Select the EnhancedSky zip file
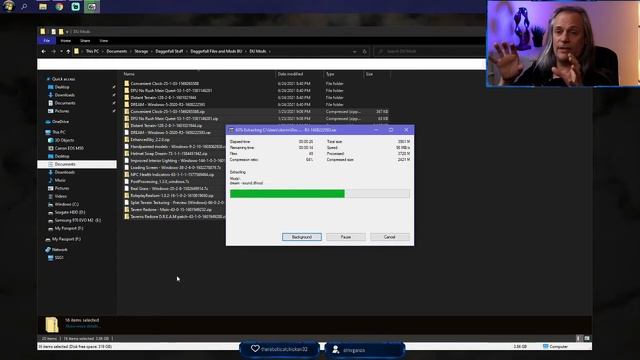This screenshot has height=360, width=640. click(x=150, y=140)
